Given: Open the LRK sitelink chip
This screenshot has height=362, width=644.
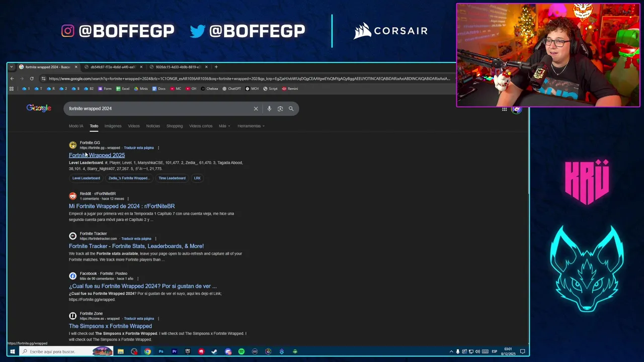Looking at the screenshot, I should (x=197, y=178).
